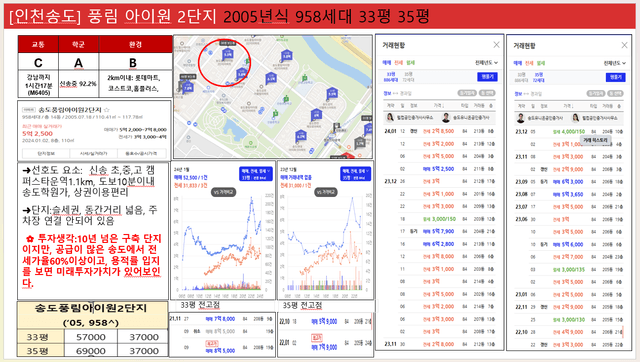The width and height of the screenshot is (640, 362).
Task: Select the red house marker at the map bottom
Action: (347, 155)
